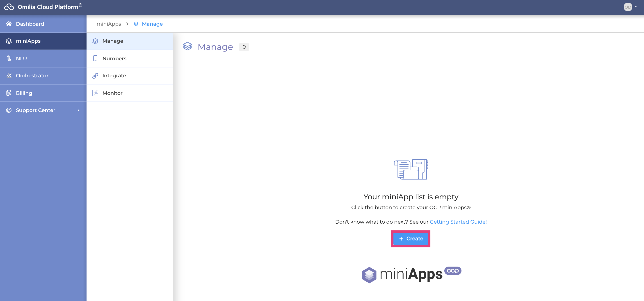Open the Orchestrator section
Image resolution: width=644 pixels, height=301 pixels.
(x=43, y=76)
